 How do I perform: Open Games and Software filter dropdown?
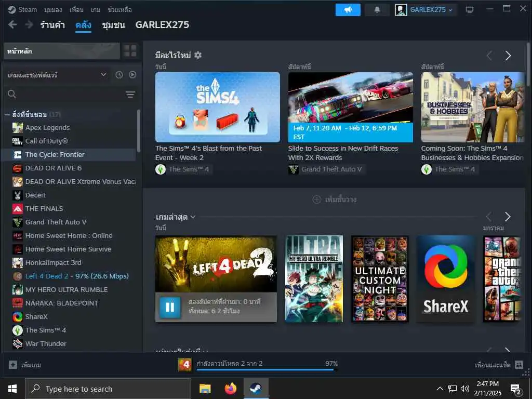57,75
